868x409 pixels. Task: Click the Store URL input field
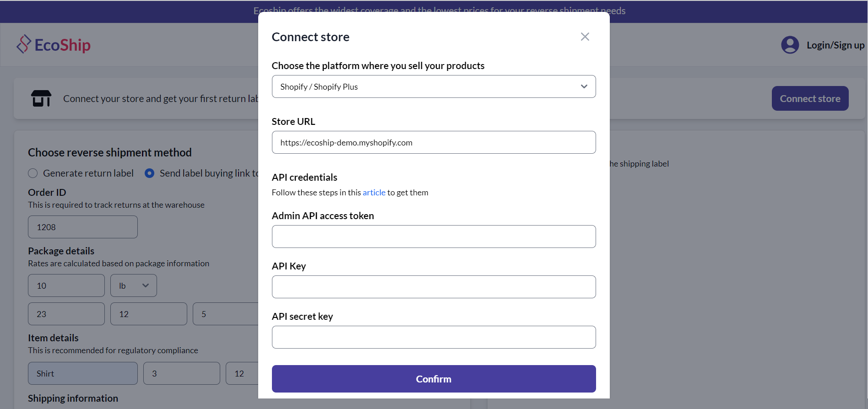(x=434, y=142)
